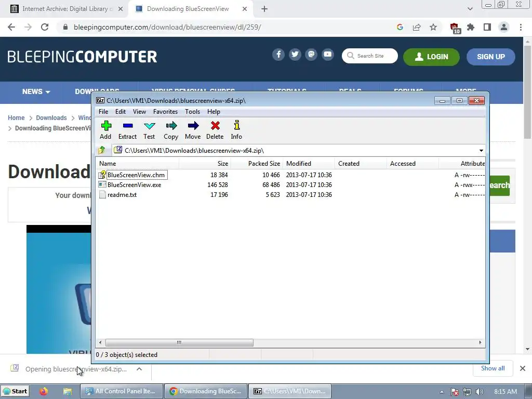Open a new Chrome tab
Image resolution: width=532 pixels, height=399 pixels.
pos(264,9)
